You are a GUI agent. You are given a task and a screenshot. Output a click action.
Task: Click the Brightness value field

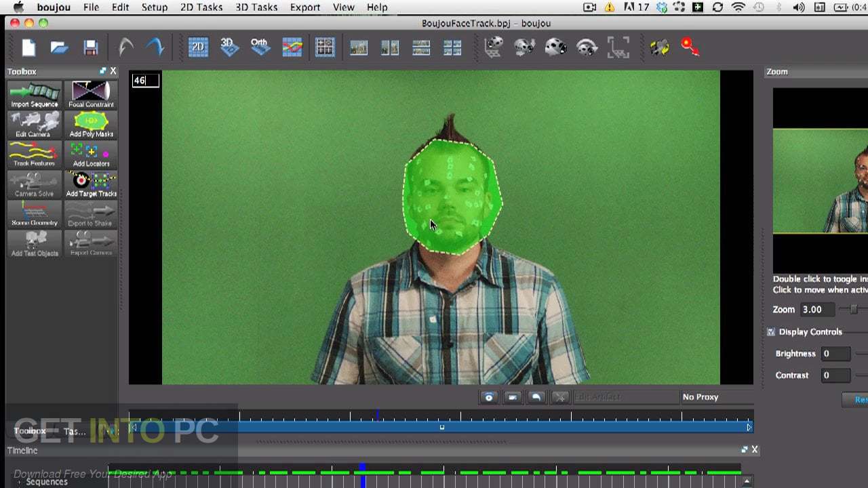[835, 354]
